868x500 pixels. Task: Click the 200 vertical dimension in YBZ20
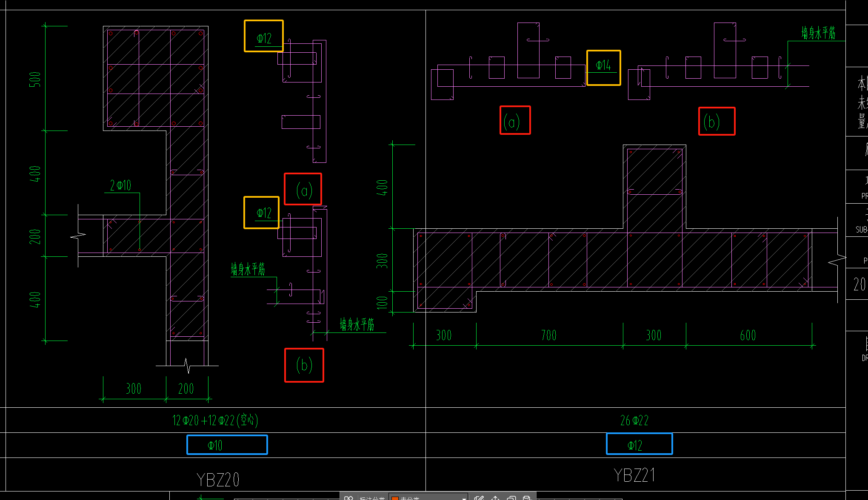[x=35, y=236]
